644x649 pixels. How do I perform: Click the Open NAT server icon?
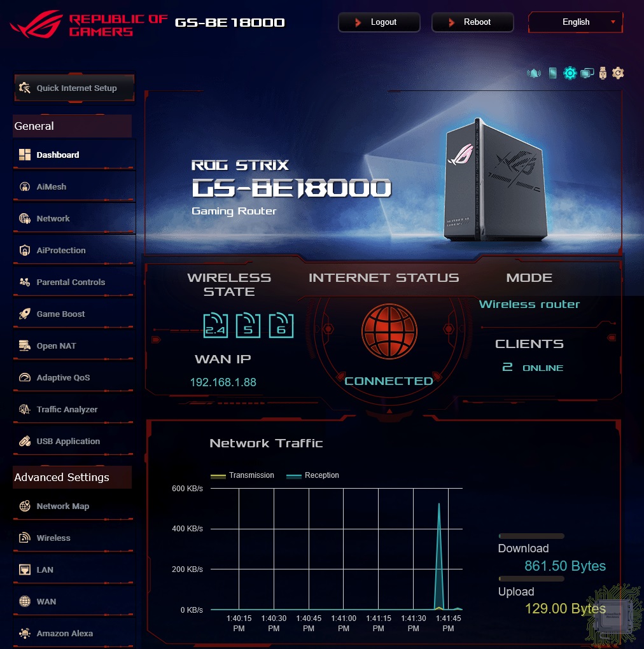pos(25,345)
